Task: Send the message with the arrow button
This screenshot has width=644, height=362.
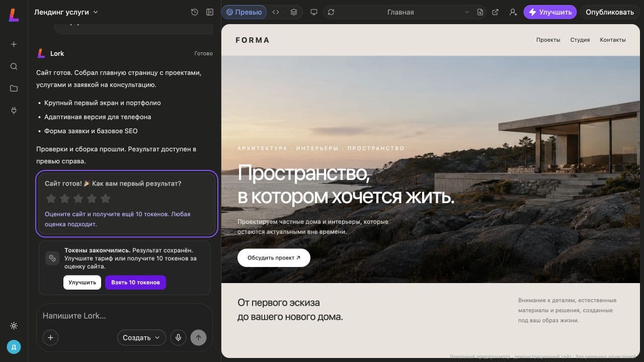Action: pos(198,338)
